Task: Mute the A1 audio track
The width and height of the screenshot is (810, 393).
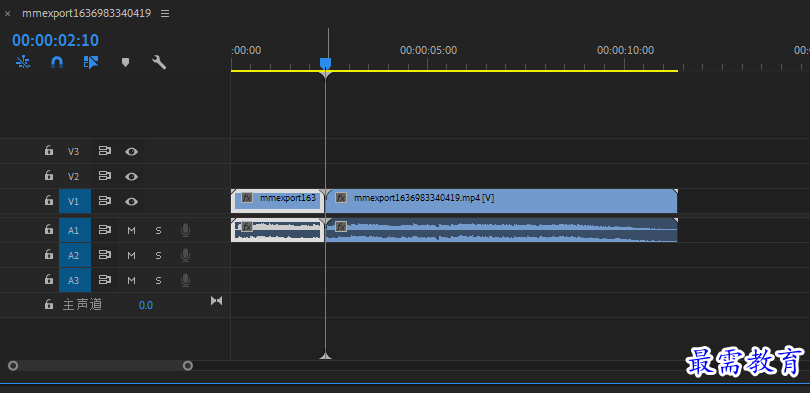Action: point(131,230)
